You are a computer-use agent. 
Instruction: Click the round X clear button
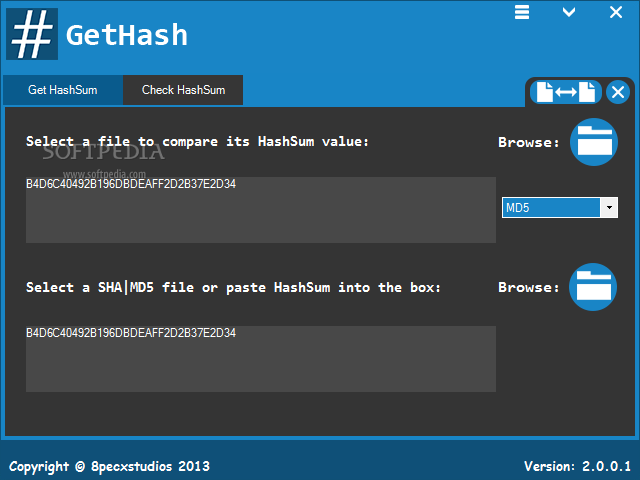pos(618,92)
